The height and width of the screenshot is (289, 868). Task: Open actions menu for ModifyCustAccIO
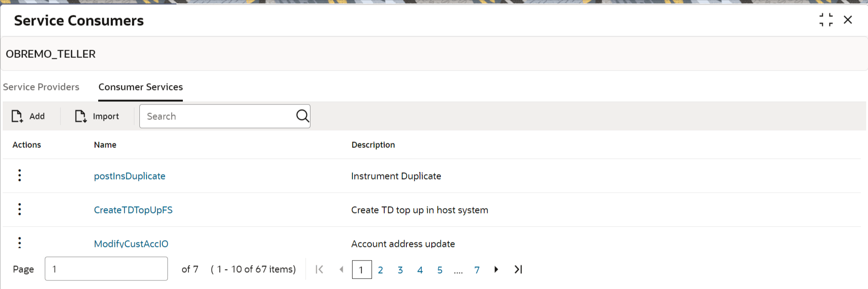[19, 243]
